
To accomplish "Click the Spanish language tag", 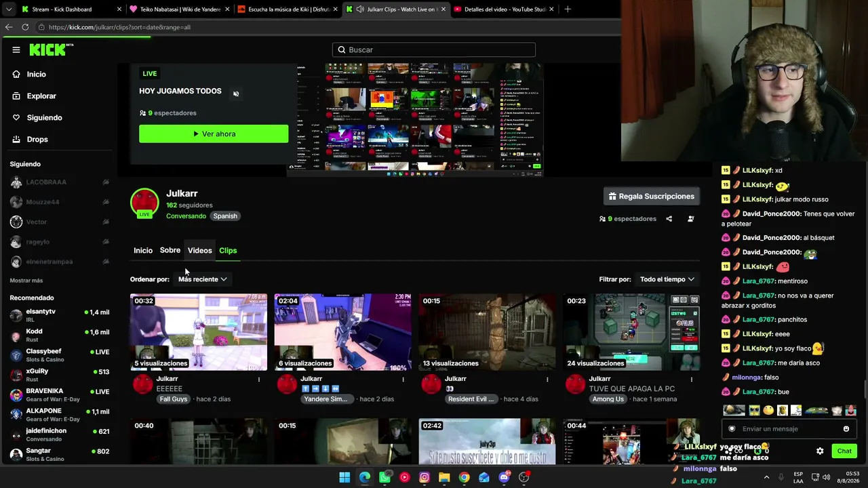I will point(225,216).
